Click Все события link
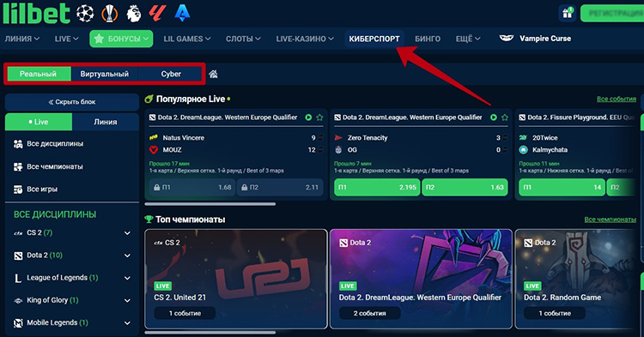Image resolution: width=644 pixels, height=337 pixels. pyautogui.click(x=616, y=99)
